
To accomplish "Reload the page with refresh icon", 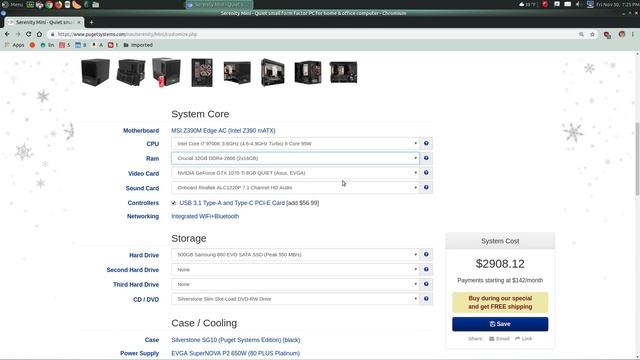I will (29, 34).
